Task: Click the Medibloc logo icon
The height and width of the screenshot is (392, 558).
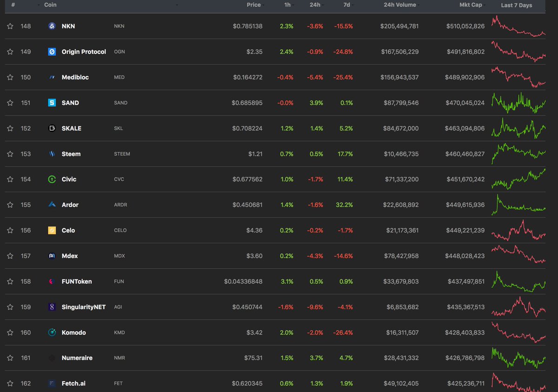Action: [52, 77]
